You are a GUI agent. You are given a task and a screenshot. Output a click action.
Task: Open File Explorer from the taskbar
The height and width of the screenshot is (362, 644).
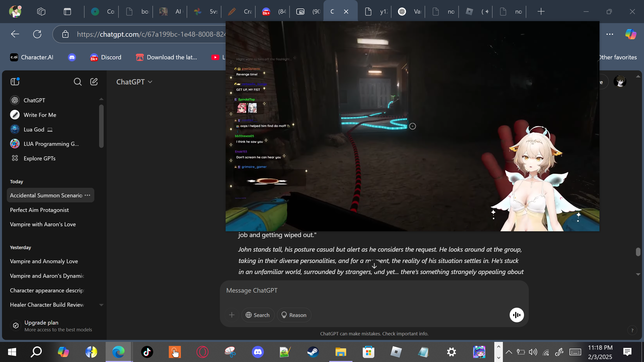coord(341,352)
